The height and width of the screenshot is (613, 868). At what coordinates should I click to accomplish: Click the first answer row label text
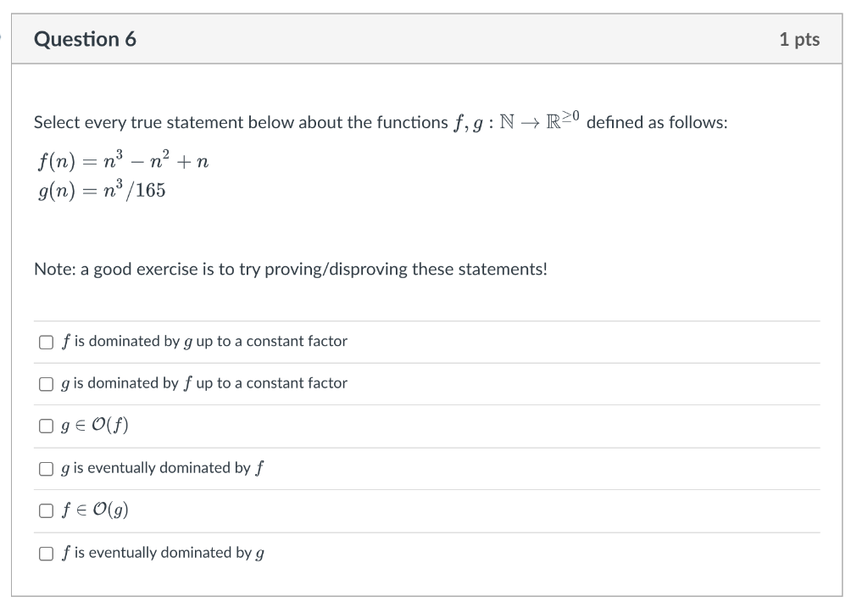203,341
